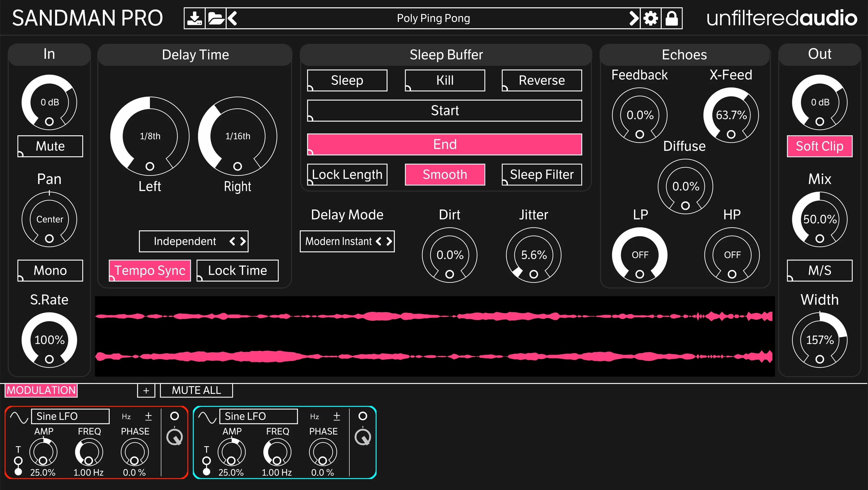This screenshot has width=868, height=490.
Task: Toggle the Smooth button in Sleep Buffer
Action: (444, 174)
